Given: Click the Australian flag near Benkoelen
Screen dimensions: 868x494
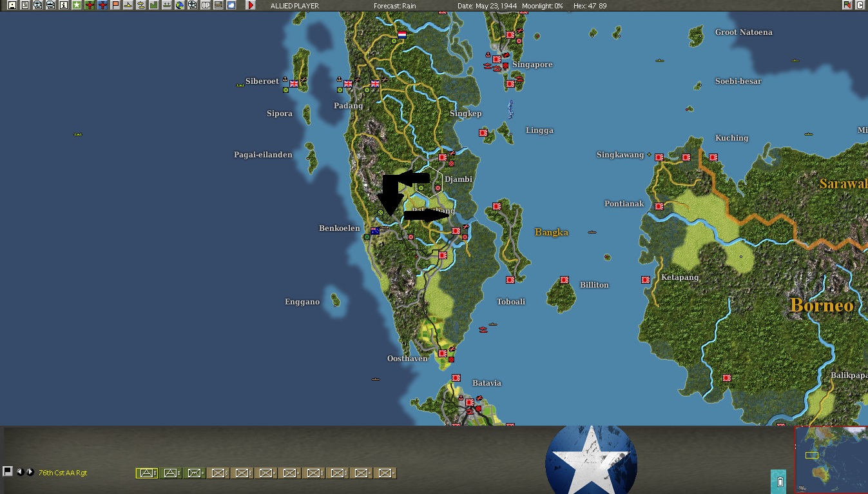Looking at the screenshot, I should coord(374,230).
